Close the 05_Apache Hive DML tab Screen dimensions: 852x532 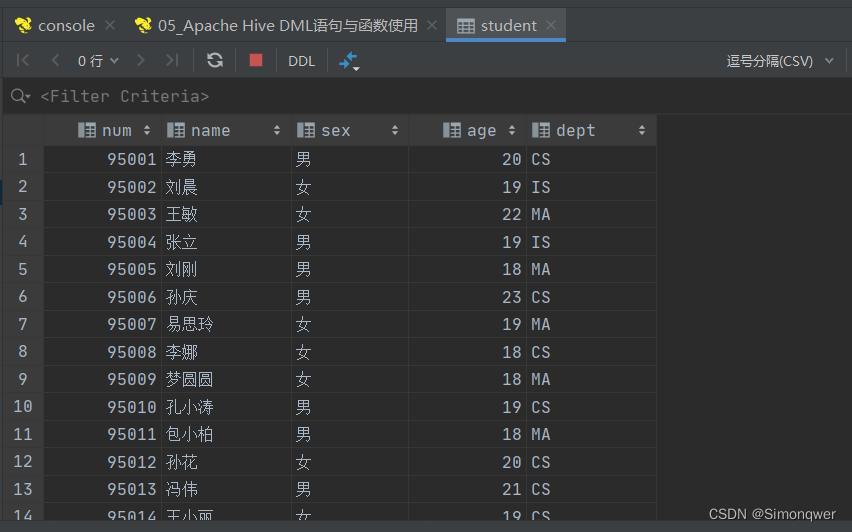point(432,25)
